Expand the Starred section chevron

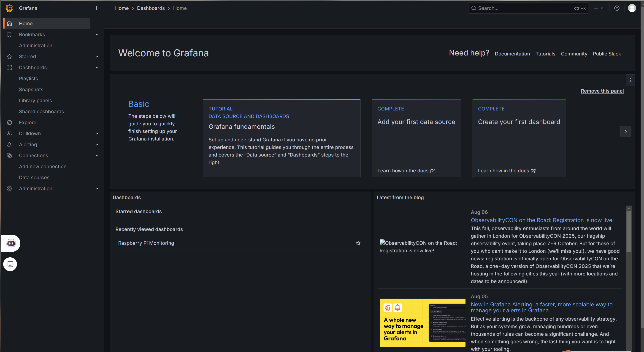(97, 56)
